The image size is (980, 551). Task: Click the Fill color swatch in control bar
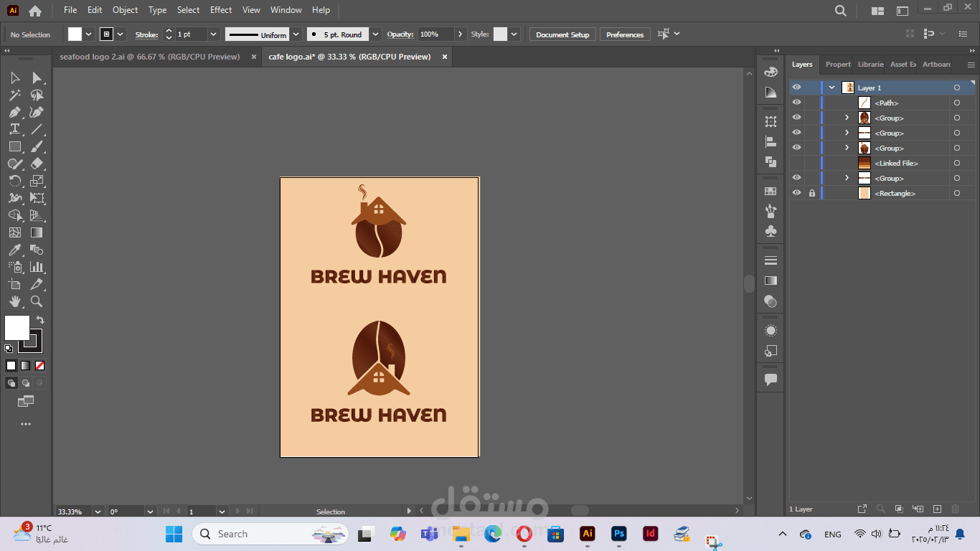pos(75,34)
